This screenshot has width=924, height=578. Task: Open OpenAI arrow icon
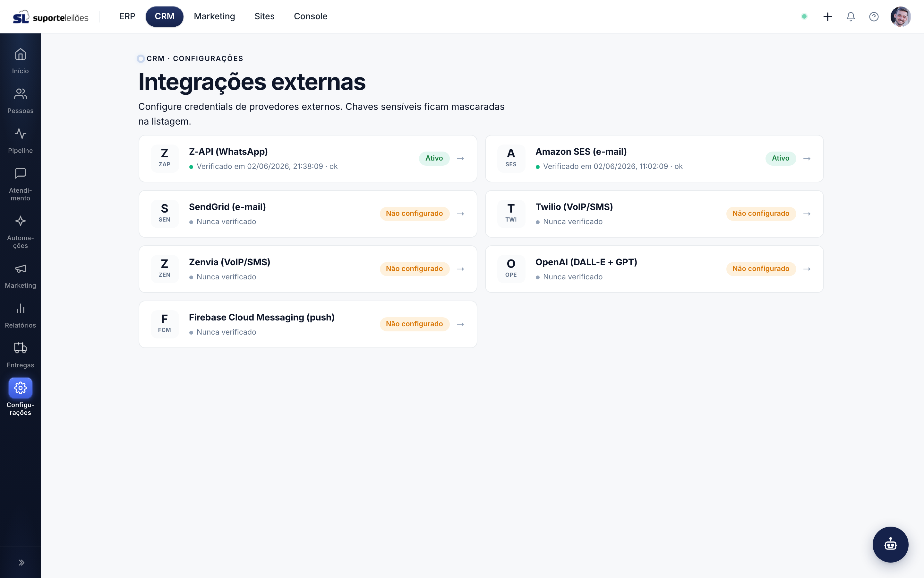click(807, 269)
